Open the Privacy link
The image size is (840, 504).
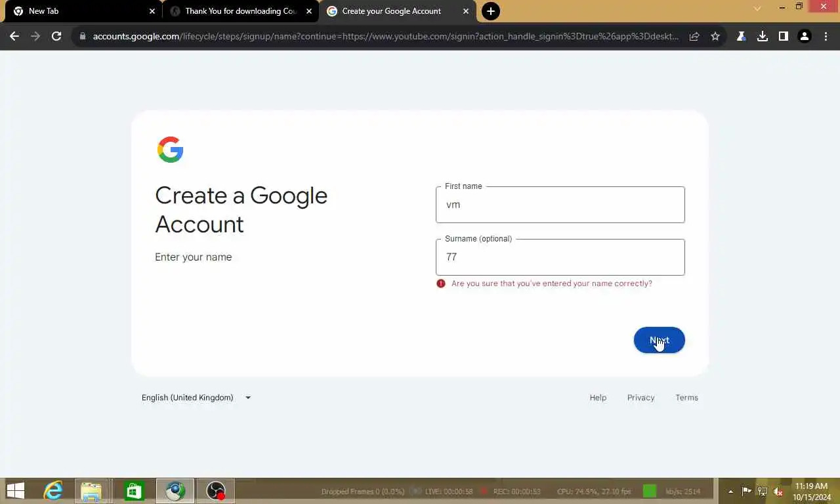[x=640, y=398]
